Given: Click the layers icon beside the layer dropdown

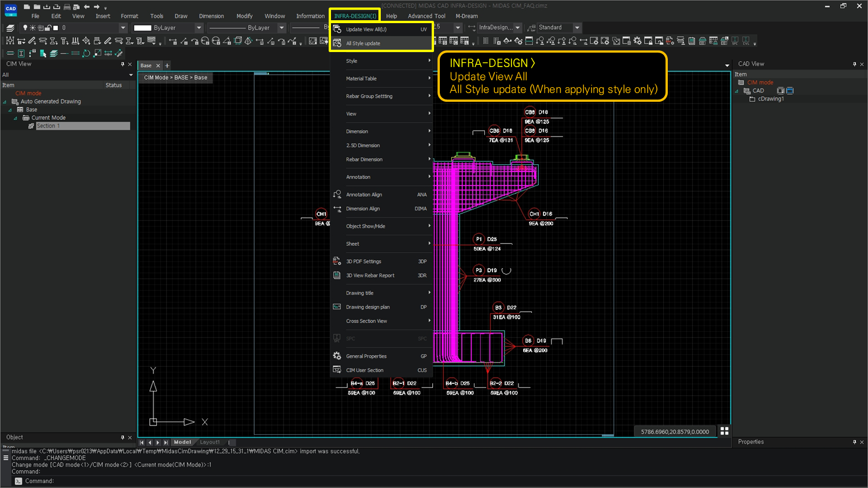Looking at the screenshot, I should [x=10, y=27].
